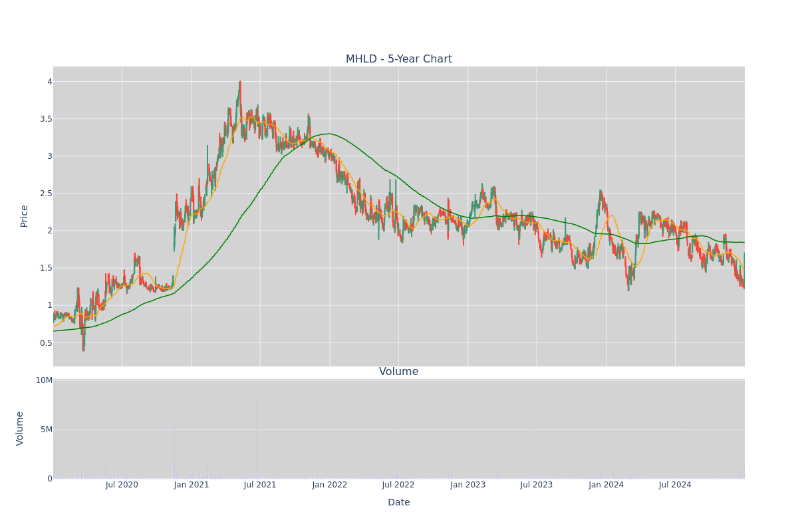Click the chart title MHLD - 5-Year Chart
Viewport: 798px width, 532px height.
[x=398, y=59]
